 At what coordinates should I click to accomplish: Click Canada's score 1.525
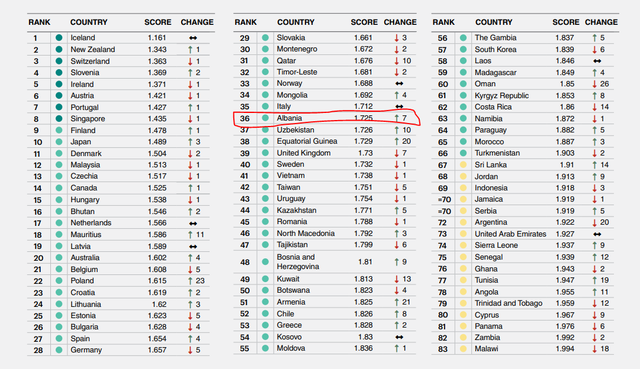(x=157, y=188)
